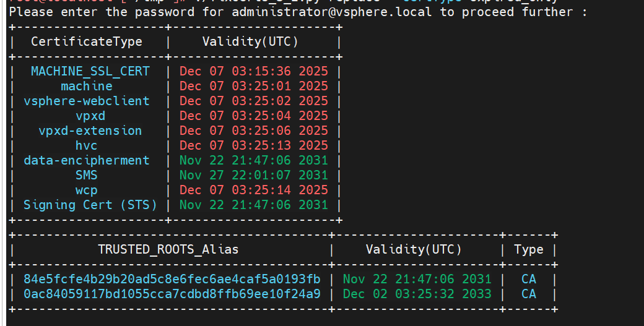Image resolution: width=644 pixels, height=326 pixels.
Task: Select the hvc certificate name
Action: (x=86, y=145)
